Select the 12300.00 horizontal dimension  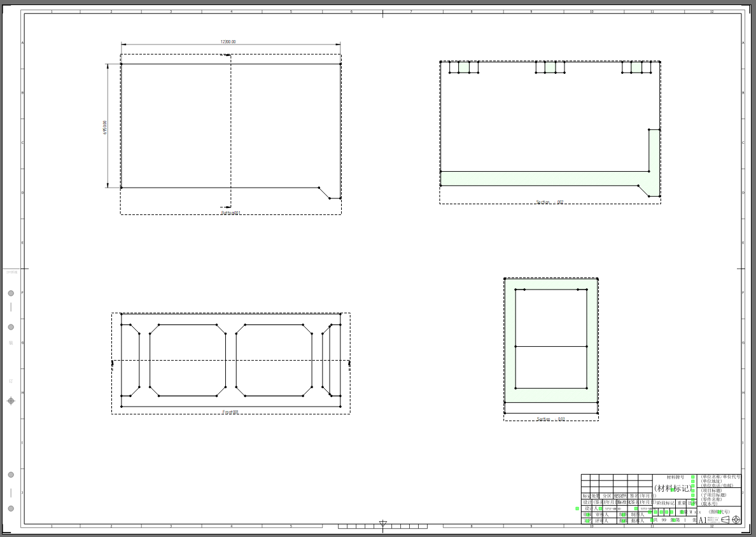(228, 41)
